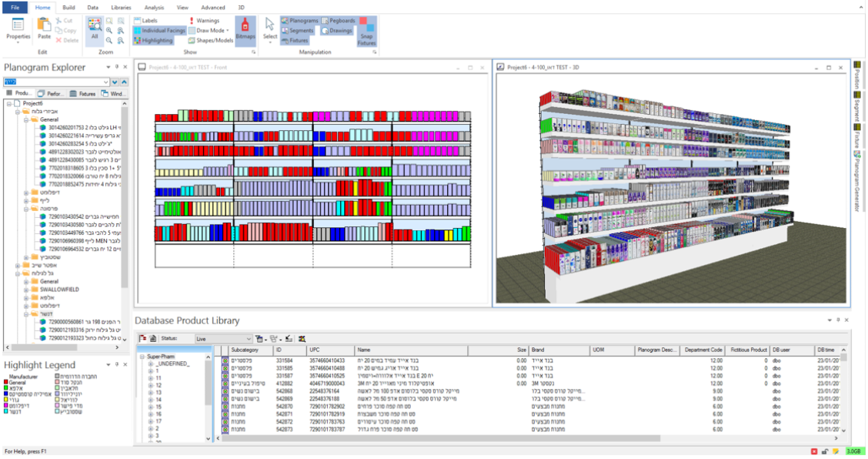Viewport: 868px width, 459px height.
Task: Expand the _UNDEFINED_ library node
Action: click(x=151, y=364)
